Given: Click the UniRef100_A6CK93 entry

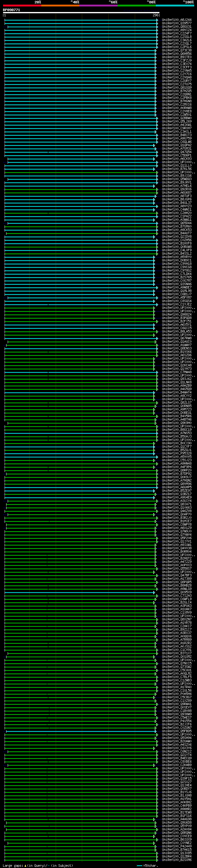Looking at the screenshot, I should point(177,159).
